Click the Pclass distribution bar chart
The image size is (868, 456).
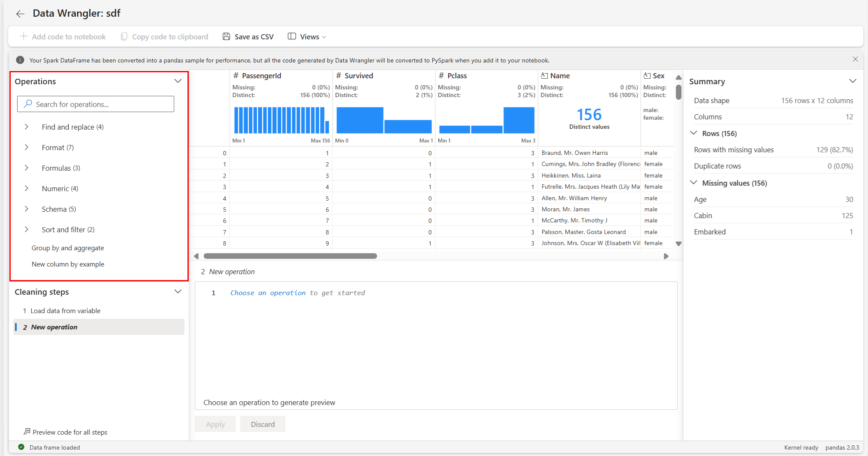[x=487, y=120]
